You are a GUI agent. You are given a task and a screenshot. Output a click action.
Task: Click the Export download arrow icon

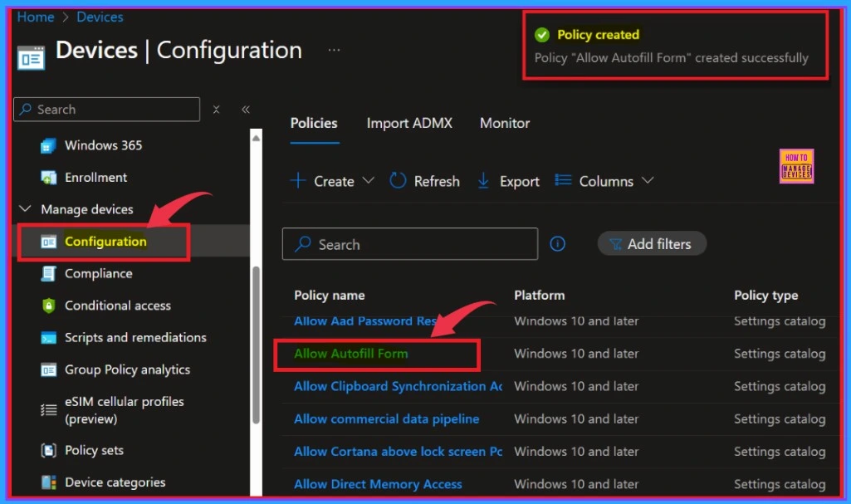483,181
